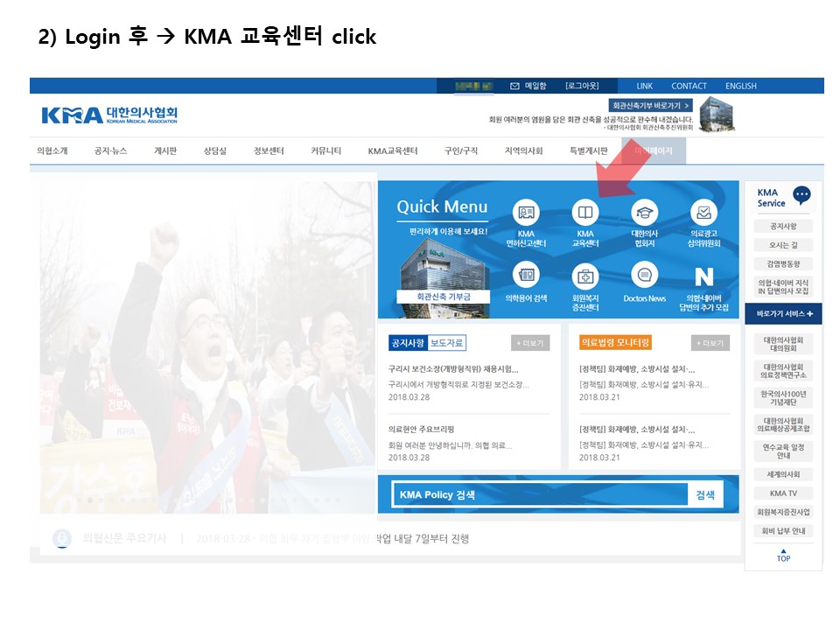Open 의료광고 심의위원회 icon

click(703, 213)
